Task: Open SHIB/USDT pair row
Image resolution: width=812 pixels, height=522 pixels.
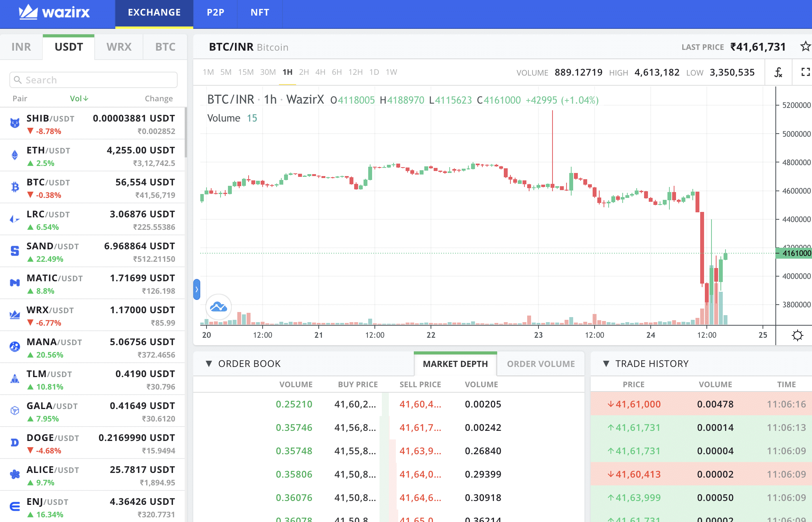Action: (92, 123)
